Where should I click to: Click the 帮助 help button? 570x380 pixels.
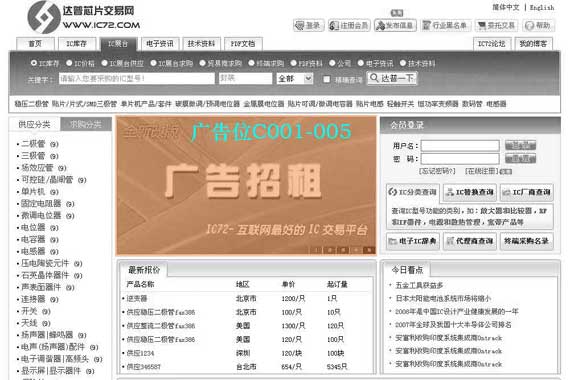click(x=538, y=25)
